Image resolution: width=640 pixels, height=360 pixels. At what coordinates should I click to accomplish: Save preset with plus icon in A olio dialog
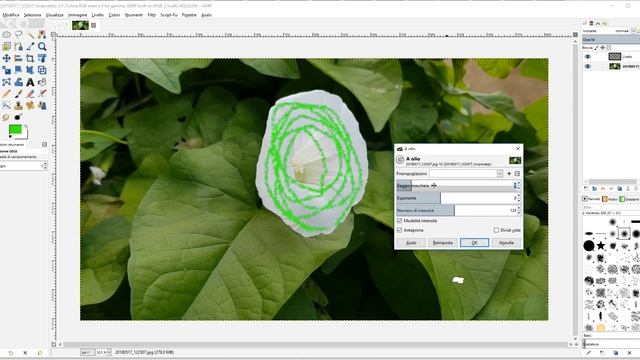coord(509,174)
